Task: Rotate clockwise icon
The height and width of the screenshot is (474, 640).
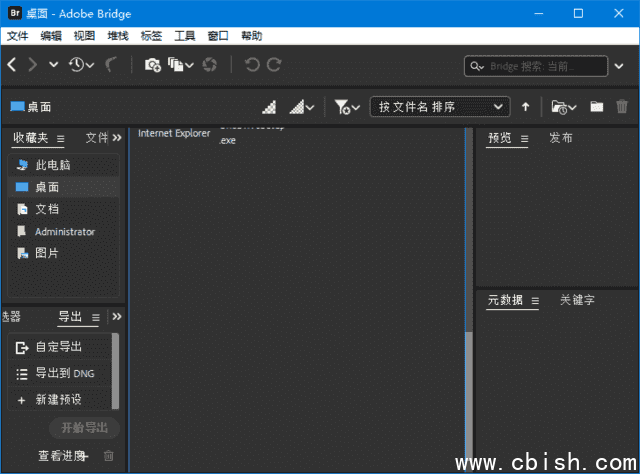Action: [274, 65]
